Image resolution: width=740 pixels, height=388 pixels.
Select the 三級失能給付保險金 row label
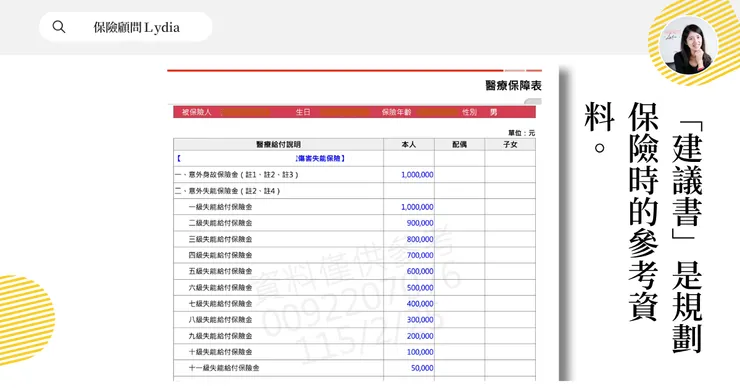coord(220,239)
